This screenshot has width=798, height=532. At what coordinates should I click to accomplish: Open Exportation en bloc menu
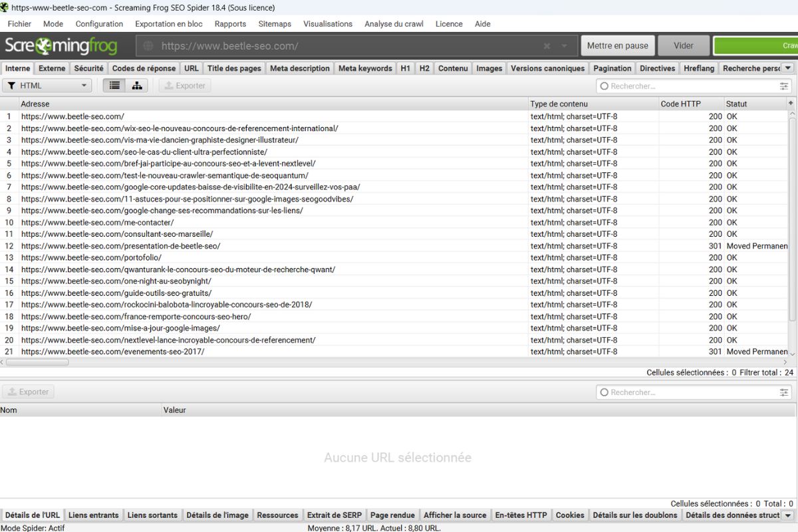pos(169,24)
